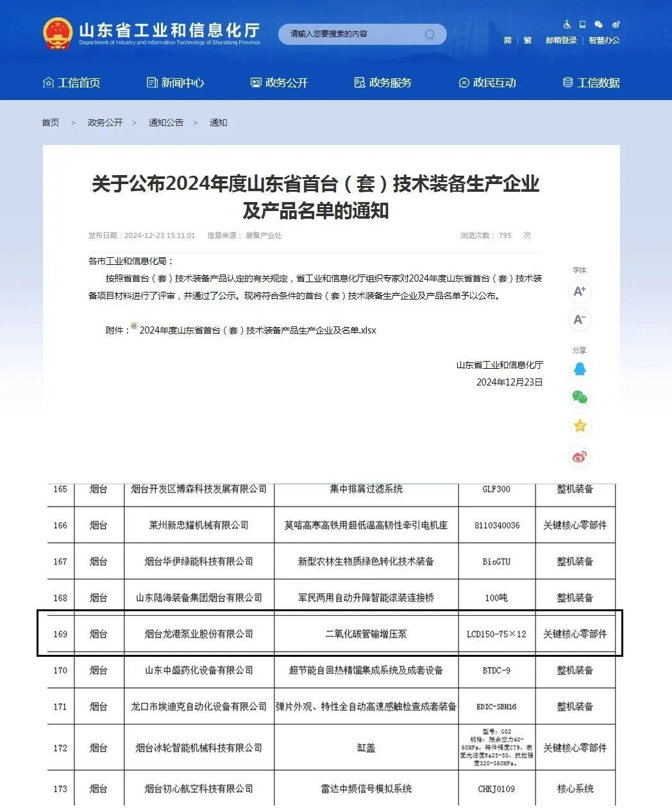The height and width of the screenshot is (812, 672).
Task: Share the notice via the QQ icon
Action: 580,369
